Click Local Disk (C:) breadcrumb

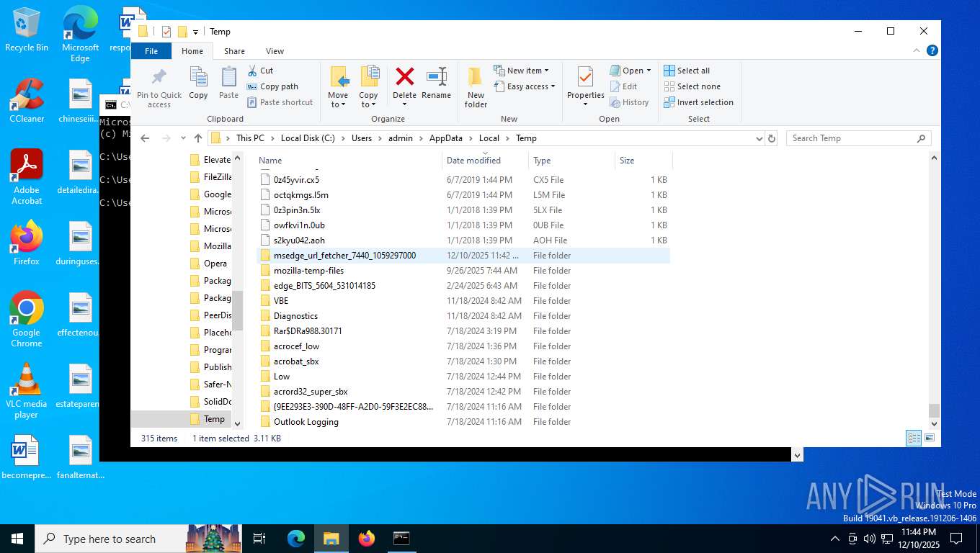coord(308,138)
